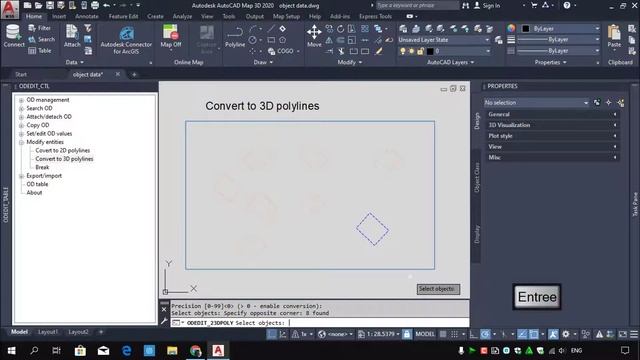Expand the General properties section
Viewport: 640px width, 360px height.
tap(552, 114)
